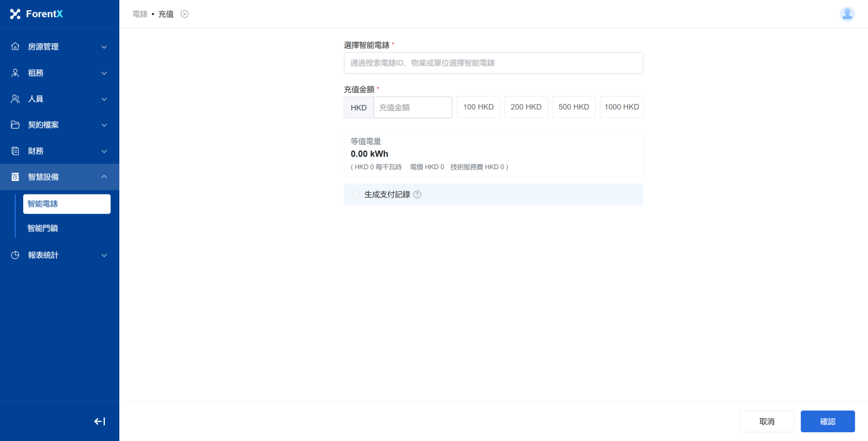868x441 pixels.
Task: Click the user avatar icon
Action: (x=847, y=14)
